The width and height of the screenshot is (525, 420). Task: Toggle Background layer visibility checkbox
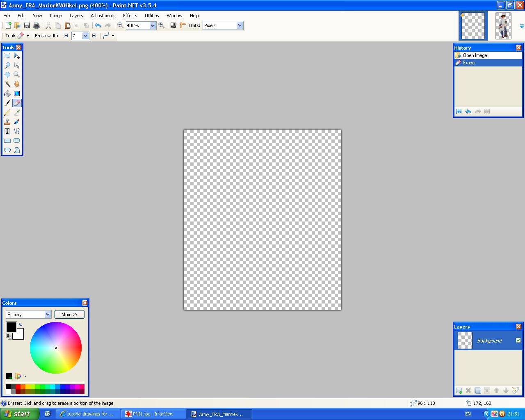pos(518,340)
